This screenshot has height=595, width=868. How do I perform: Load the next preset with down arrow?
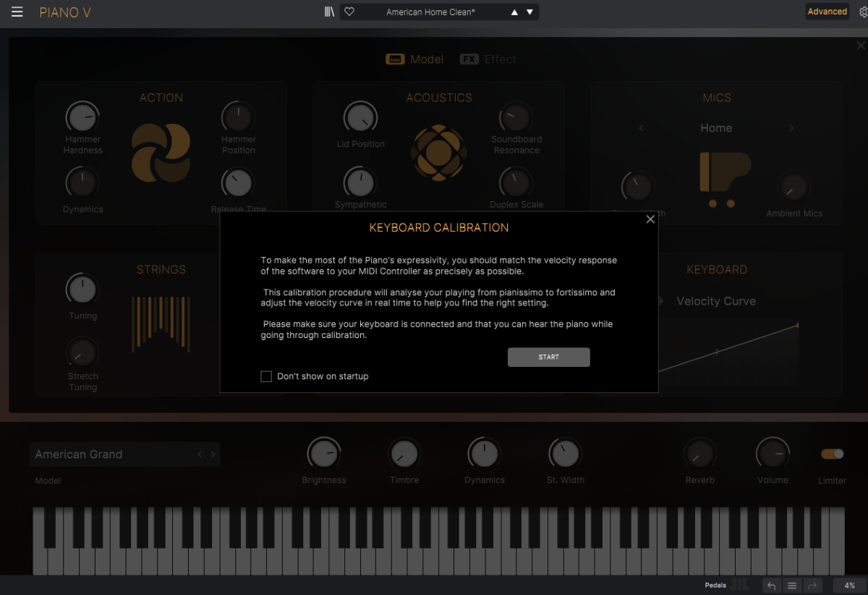pyautogui.click(x=529, y=12)
